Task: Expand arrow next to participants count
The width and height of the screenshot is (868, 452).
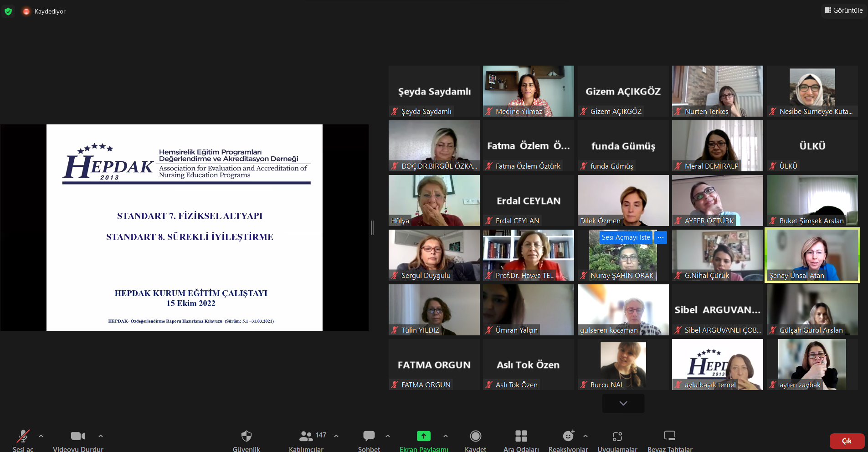Action: pos(336,436)
